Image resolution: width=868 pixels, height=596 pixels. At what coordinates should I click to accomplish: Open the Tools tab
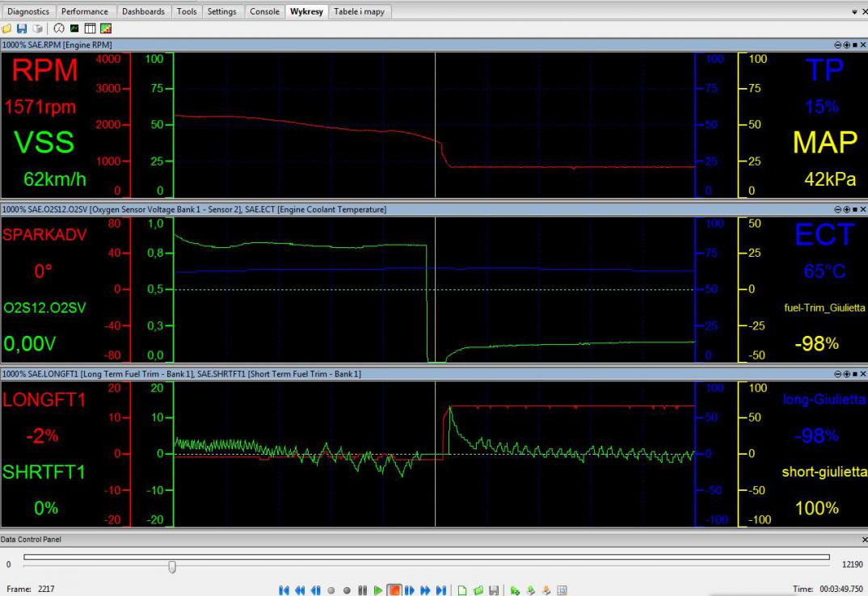click(x=187, y=11)
